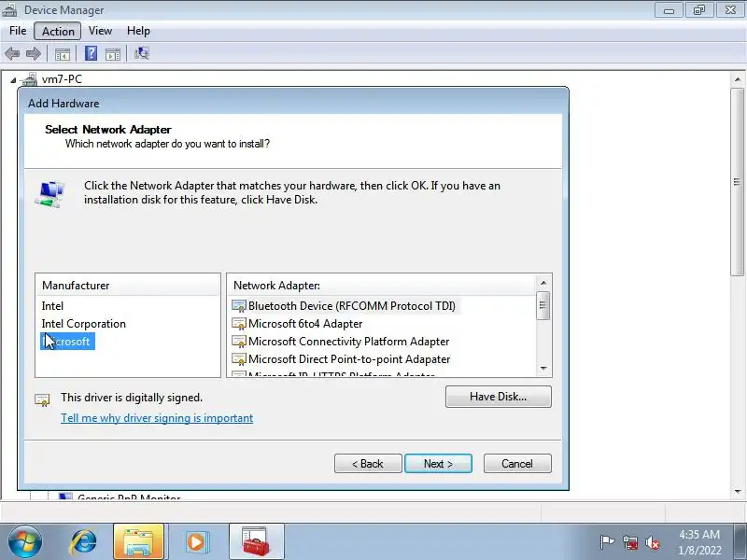
Task: Open the Help menu
Action: point(138,31)
